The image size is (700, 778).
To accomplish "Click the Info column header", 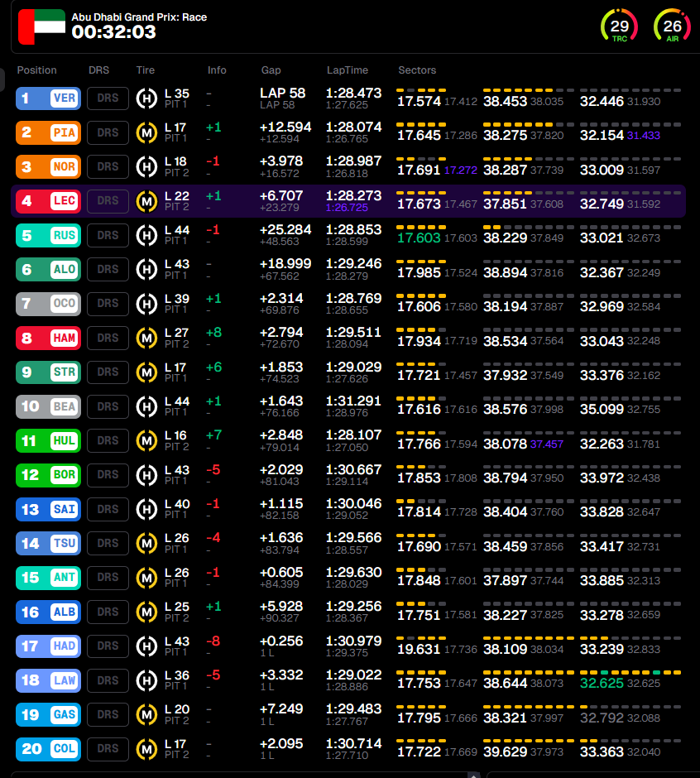I will click(x=217, y=70).
